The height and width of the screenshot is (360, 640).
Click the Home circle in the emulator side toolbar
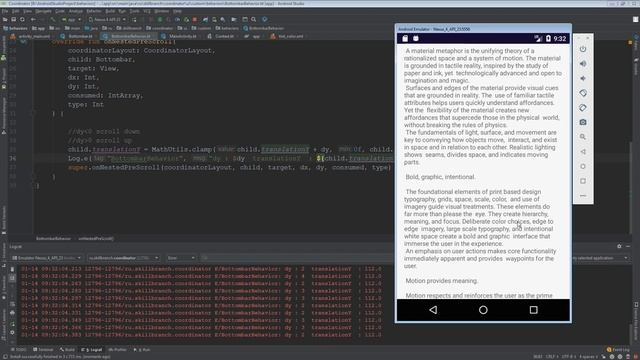point(583,166)
